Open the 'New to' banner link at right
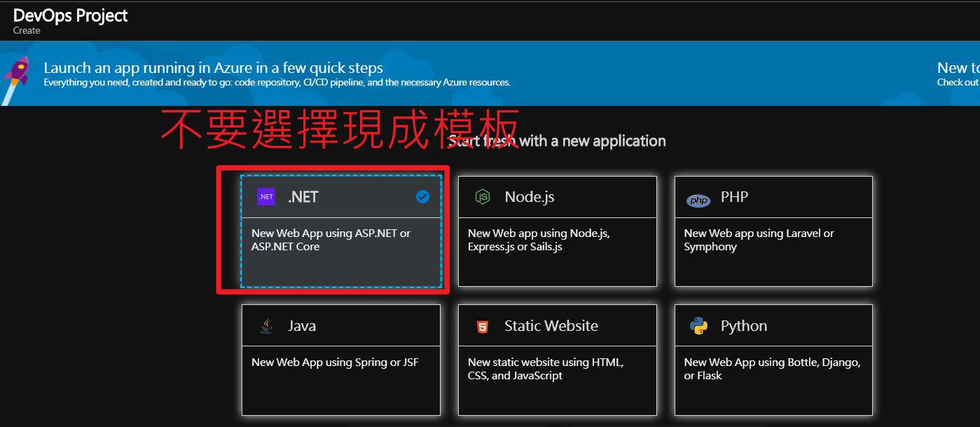 tap(958, 68)
